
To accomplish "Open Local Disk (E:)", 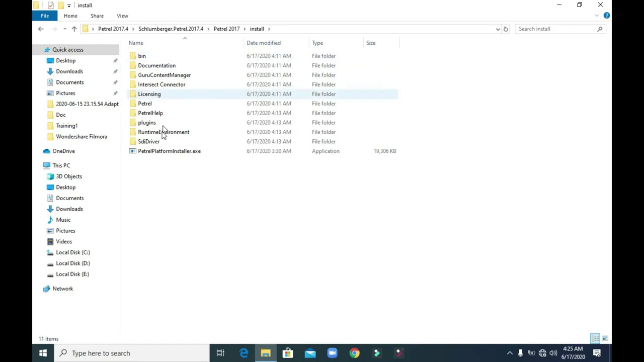I will pos(72,275).
